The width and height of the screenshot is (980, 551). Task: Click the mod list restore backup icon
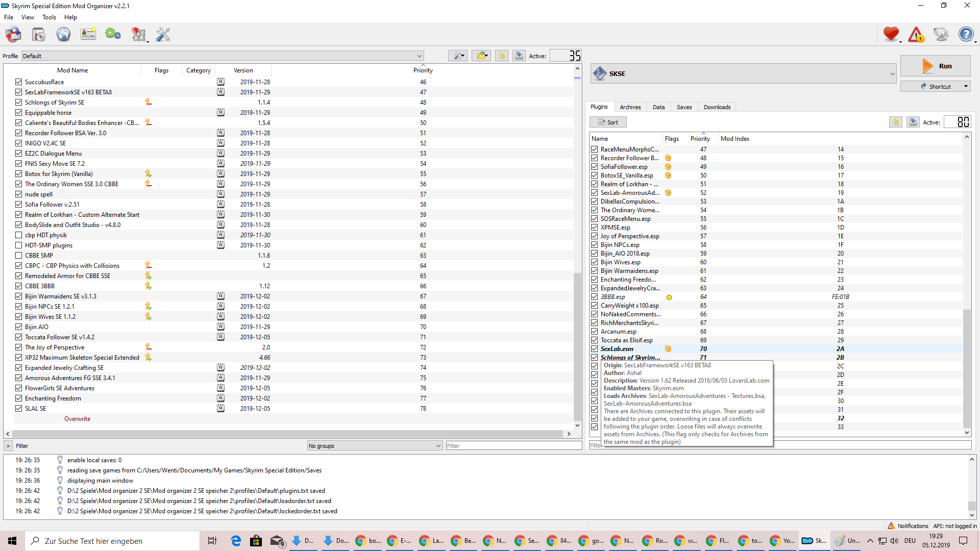coord(502,56)
